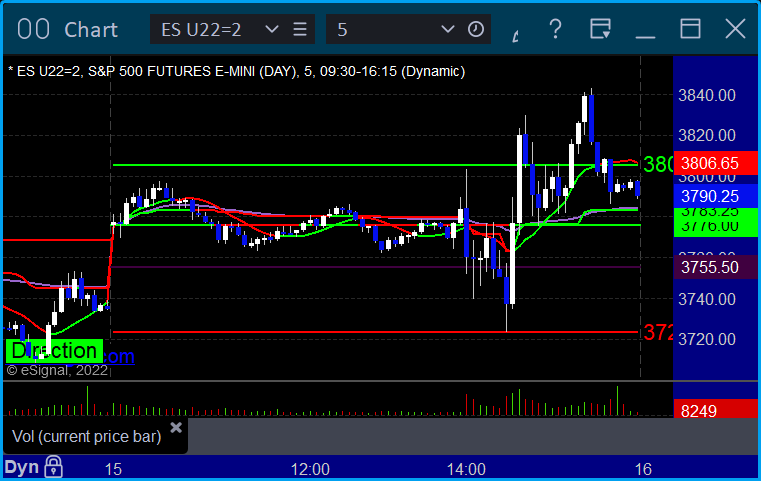Click the chart link icon (00)
The width and height of the screenshot is (761, 481).
coord(33,29)
